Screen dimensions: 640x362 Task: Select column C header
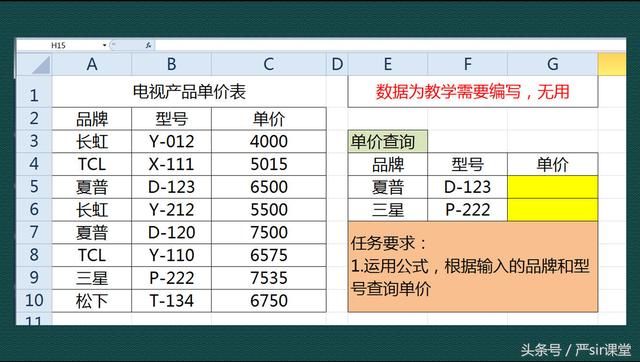[269, 64]
